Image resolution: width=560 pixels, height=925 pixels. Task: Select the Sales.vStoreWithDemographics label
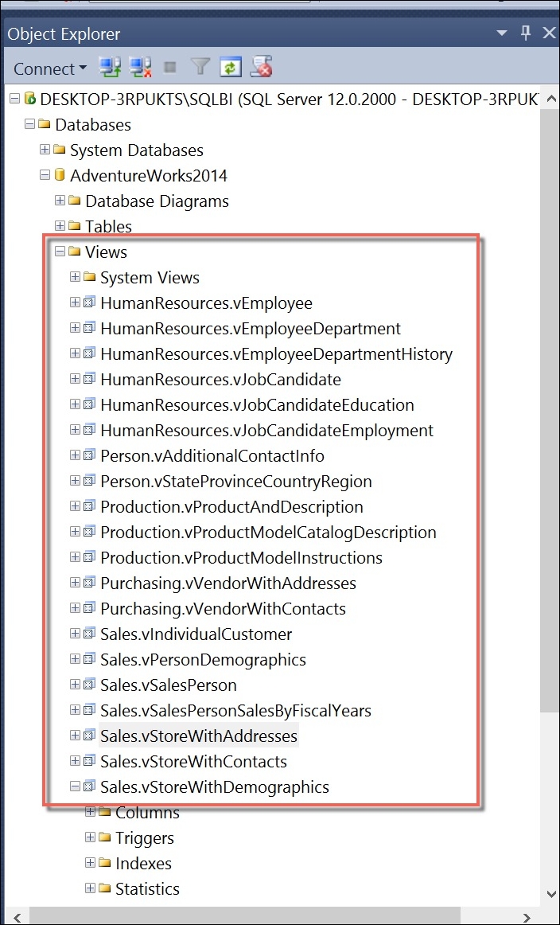215,786
